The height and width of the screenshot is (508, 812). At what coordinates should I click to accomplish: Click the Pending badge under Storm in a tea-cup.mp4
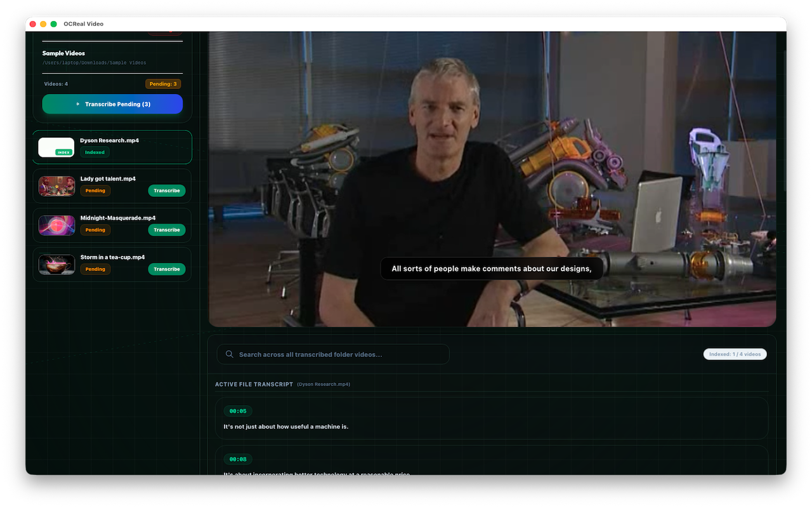[95, 269]
